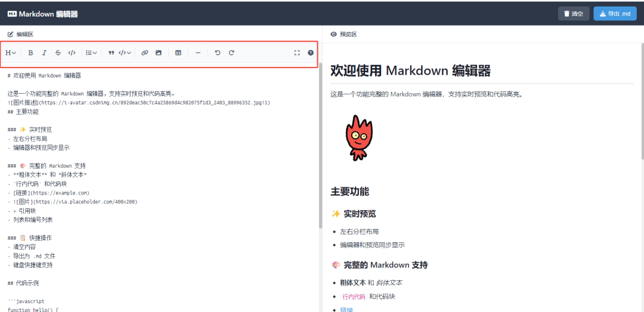Viewport: 644px width, 312px height.
Task: Click the 预览区 eye icon
Action: coord(333,35)
